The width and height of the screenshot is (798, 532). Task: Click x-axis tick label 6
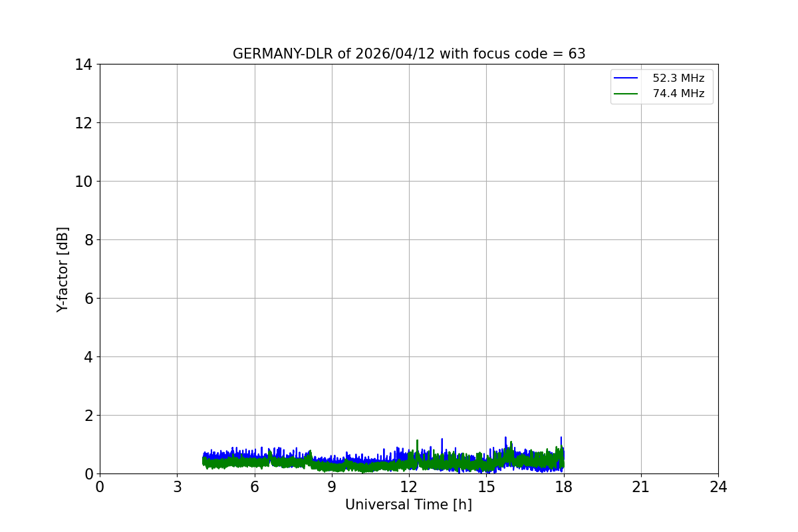point(255,487)
